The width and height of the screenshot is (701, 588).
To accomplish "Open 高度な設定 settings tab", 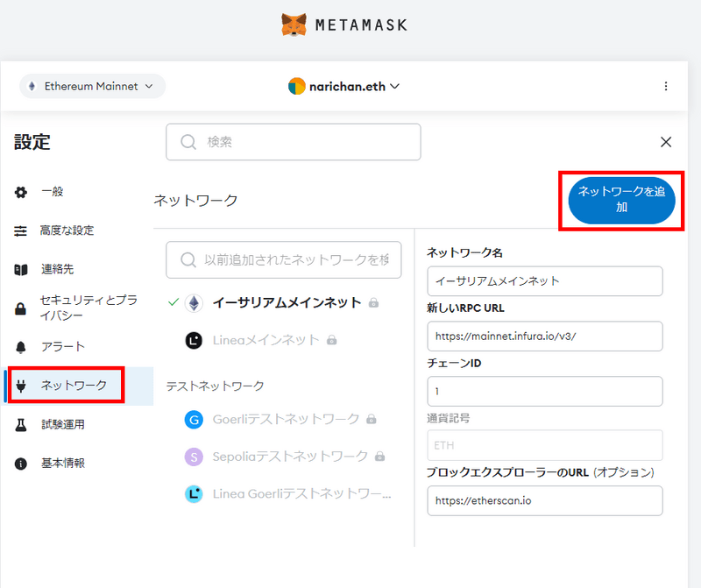I will coord(67,230).
